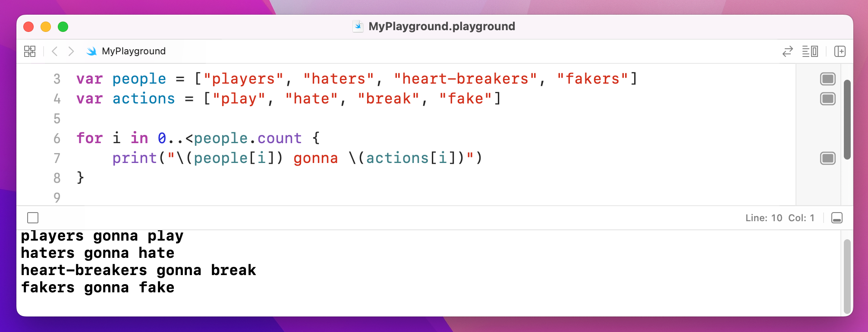Screen dimensions: 868x332
Task: Click the Swift file icon in breadcrumb
Action: coord(91,51)
